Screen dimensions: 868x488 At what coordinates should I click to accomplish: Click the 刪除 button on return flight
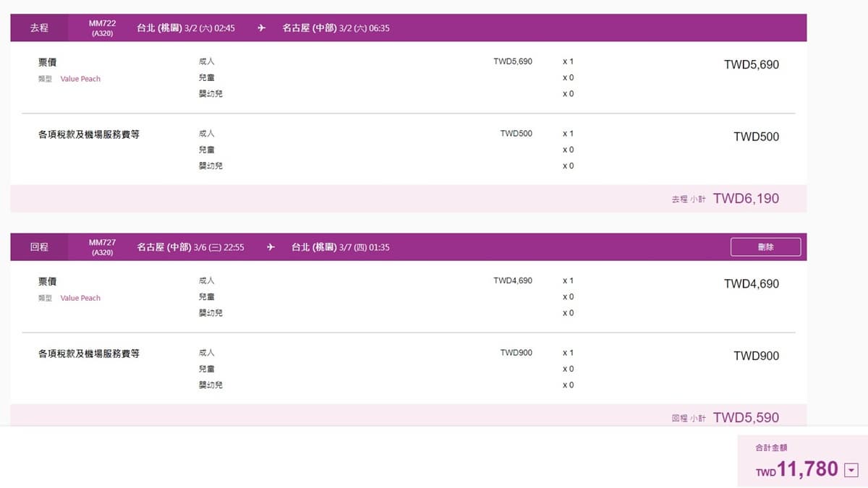coord(765,247)
